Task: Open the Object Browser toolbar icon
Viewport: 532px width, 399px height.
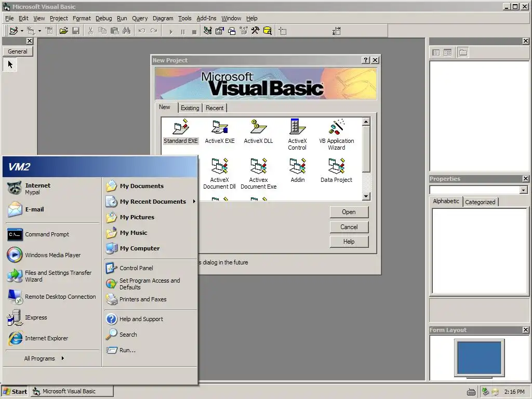Action: pos(244,31)
